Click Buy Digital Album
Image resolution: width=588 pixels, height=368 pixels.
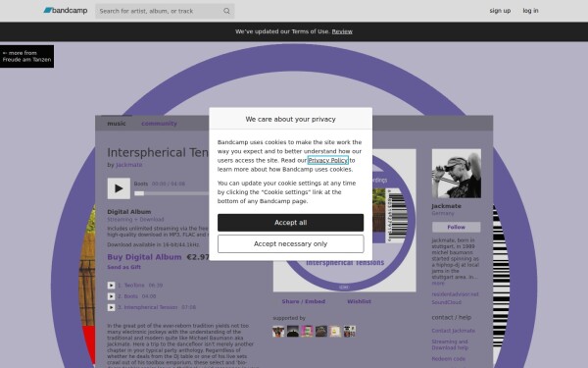pyautogui.click(x=144, y=257)
